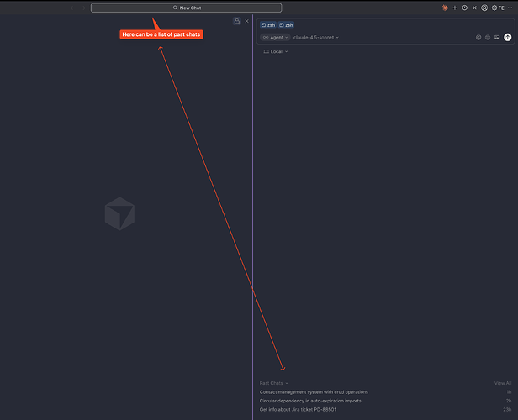This screenshot has height=420, width=518.
Task: Click the New Chat search bar
Action: 187,8
